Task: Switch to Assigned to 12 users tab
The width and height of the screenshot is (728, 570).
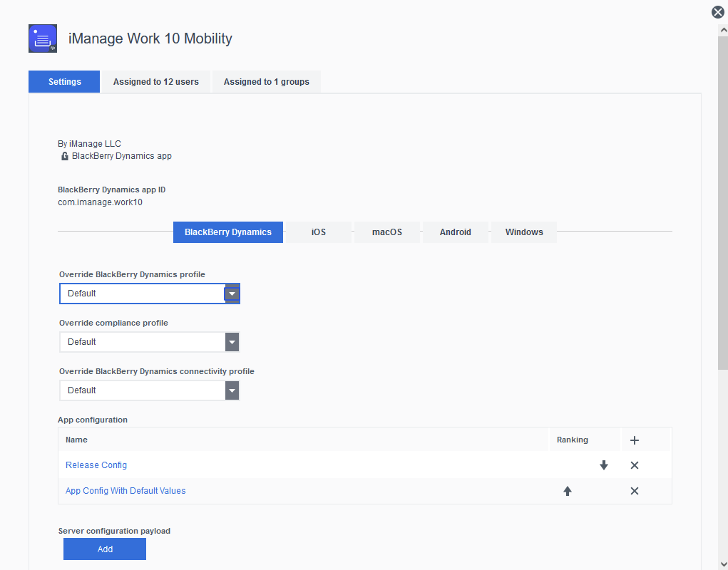Action: point(155,82)
